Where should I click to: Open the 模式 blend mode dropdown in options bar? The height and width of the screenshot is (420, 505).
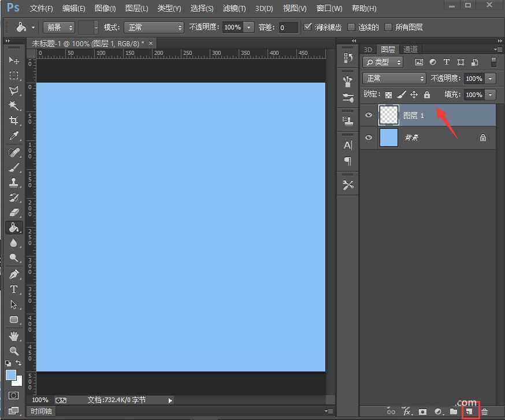[154, 27]
